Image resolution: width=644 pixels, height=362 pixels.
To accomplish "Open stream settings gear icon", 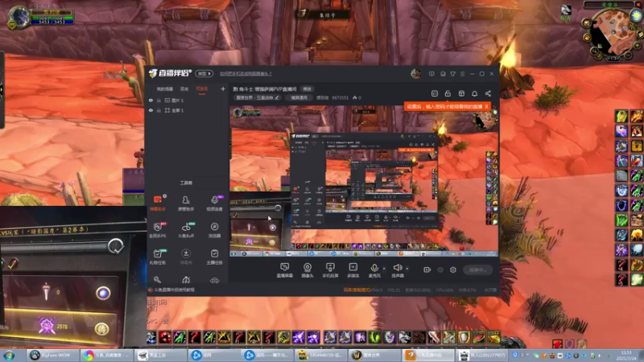I will [453, 269].
